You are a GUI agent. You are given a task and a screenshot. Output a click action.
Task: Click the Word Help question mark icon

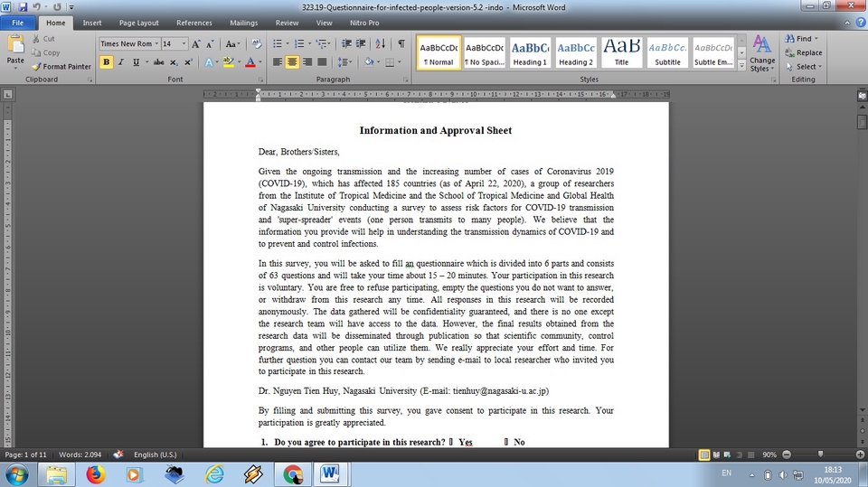tap(861, 23)
